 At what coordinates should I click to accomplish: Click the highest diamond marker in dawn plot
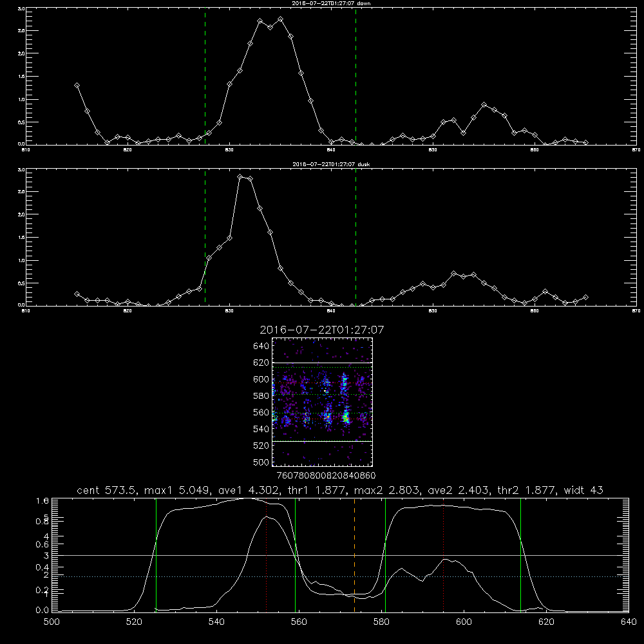point(281,19)
